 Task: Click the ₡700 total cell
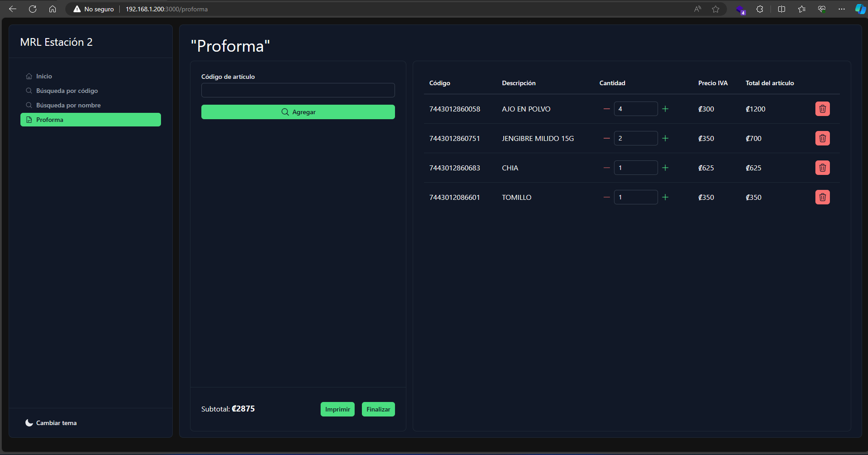754,138
